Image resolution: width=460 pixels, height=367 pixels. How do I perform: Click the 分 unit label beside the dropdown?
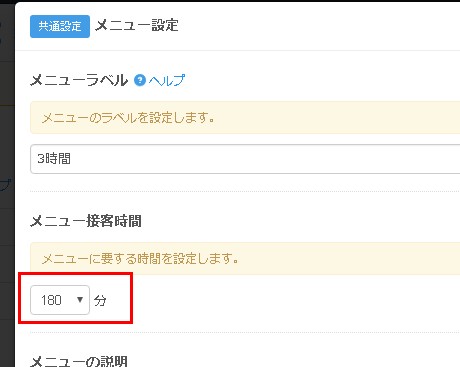point(100,300)
